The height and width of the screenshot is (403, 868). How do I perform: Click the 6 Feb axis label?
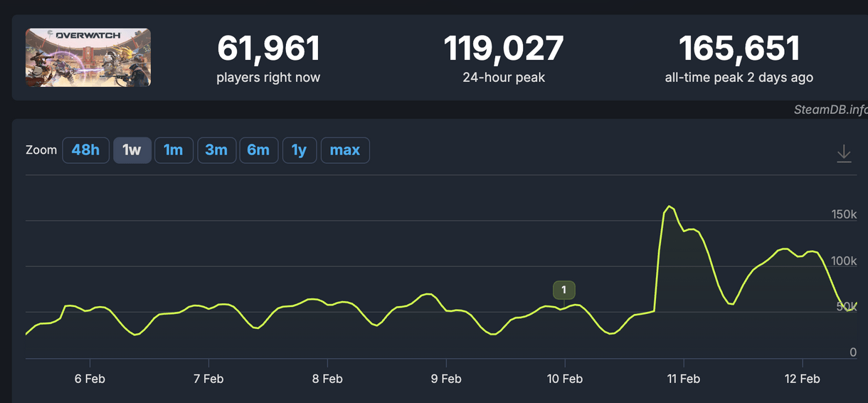pos(90,379)
